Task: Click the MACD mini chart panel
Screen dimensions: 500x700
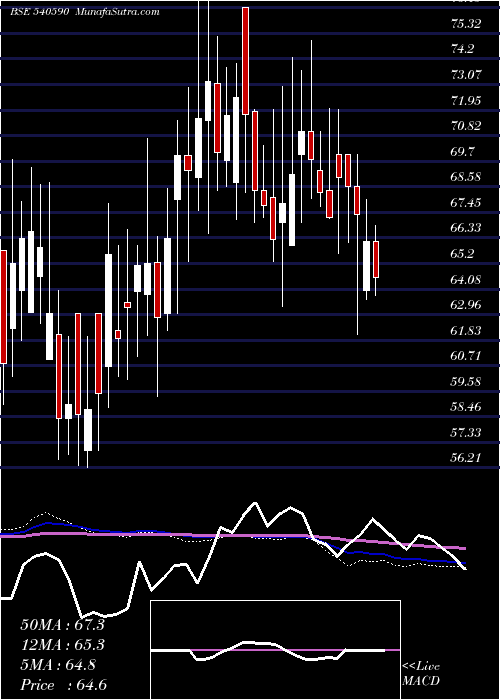Action: [x=275, y=650]
